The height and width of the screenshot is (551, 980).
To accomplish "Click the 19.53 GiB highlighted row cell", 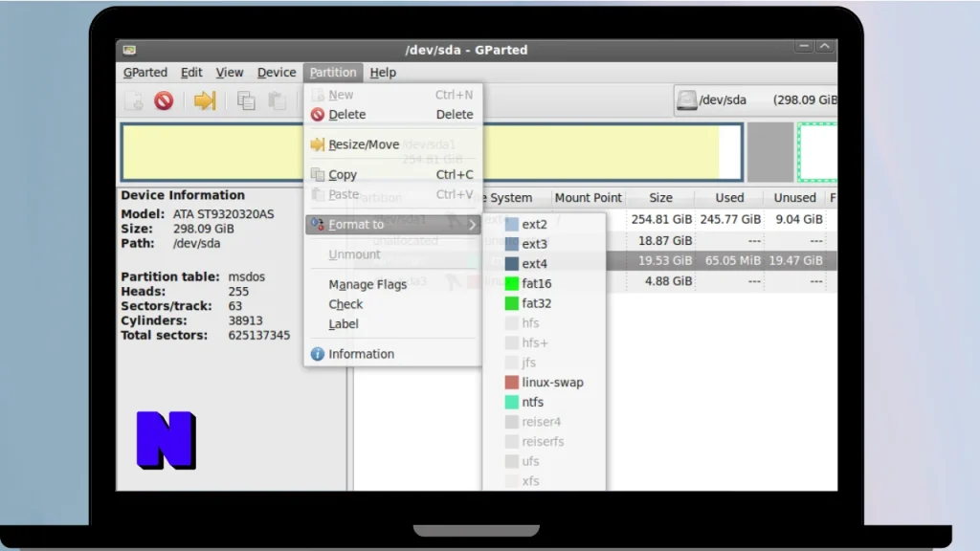I will pyautogui.click(x=664, y=260).
